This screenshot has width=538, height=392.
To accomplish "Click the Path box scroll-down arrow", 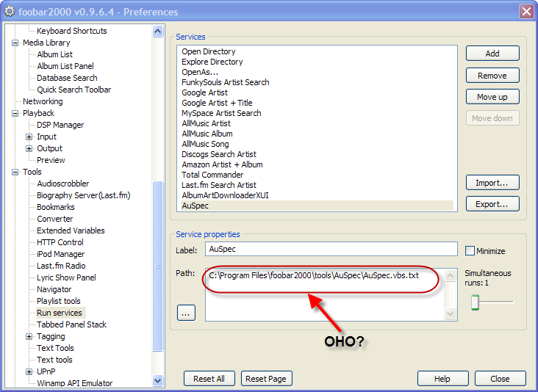I will (450, 313).
